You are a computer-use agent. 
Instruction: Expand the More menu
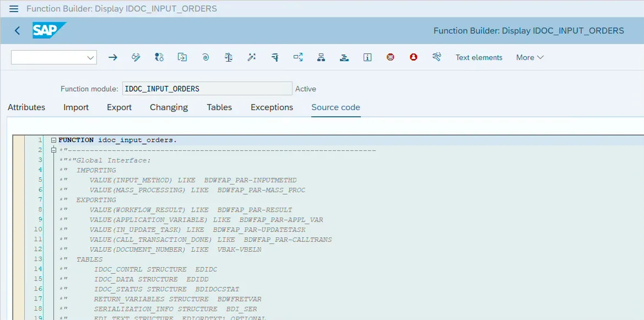529,57
